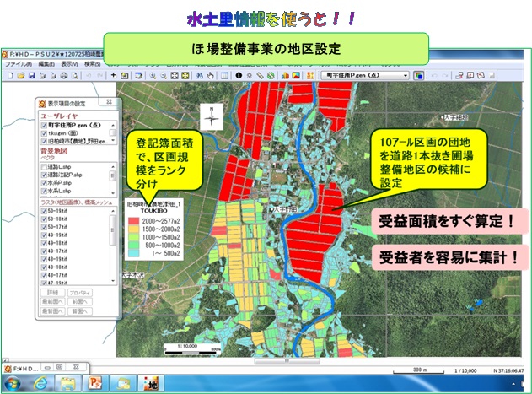The height and width of the screenshot is (394, 532).
Task: Click the Print icon in toolbar
Action: (x=64, y=75)
